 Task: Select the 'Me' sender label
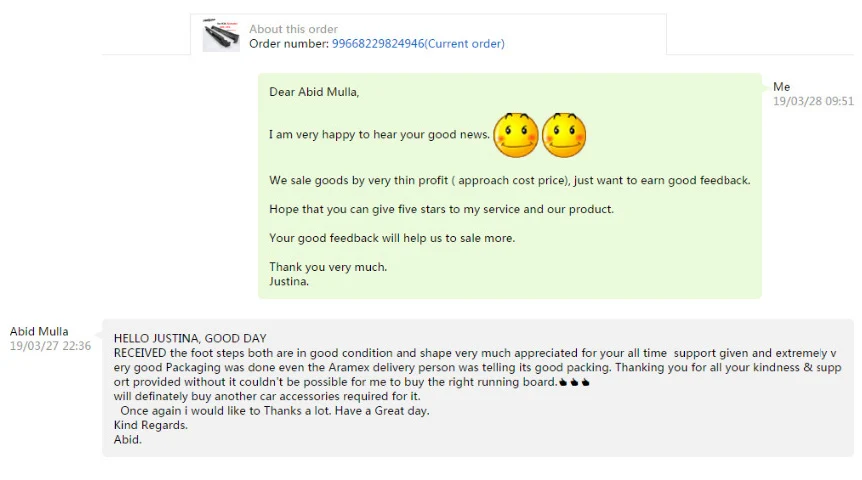[x=781, y=86]
